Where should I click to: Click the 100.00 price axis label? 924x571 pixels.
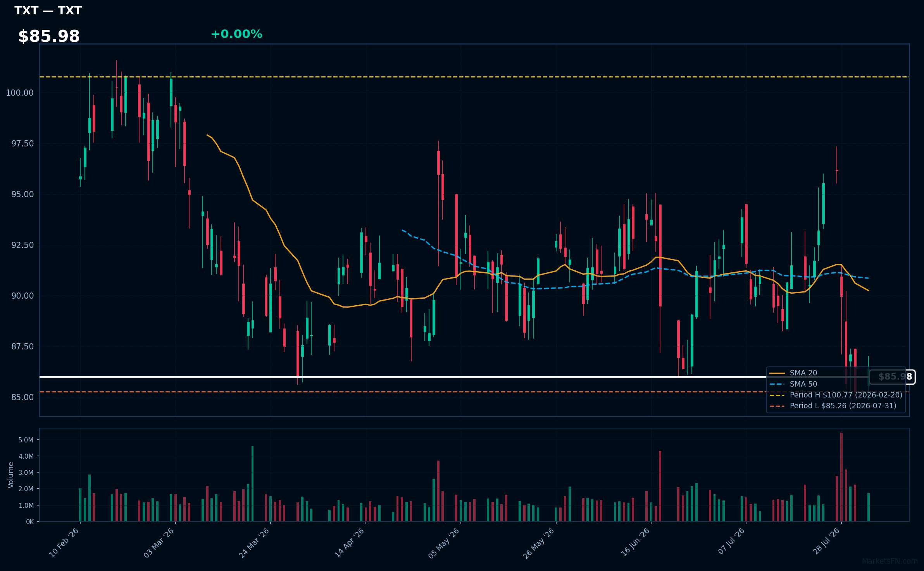[20, 93]
